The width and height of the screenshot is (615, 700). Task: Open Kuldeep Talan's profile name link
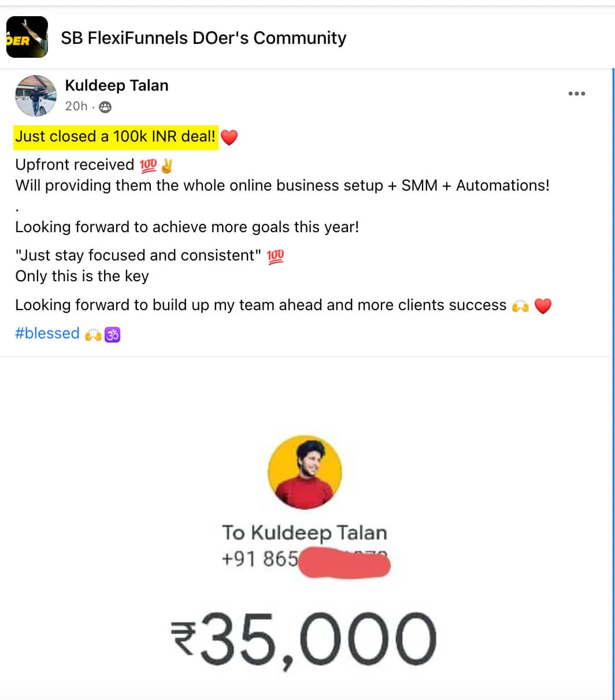(x=117, y=85)
